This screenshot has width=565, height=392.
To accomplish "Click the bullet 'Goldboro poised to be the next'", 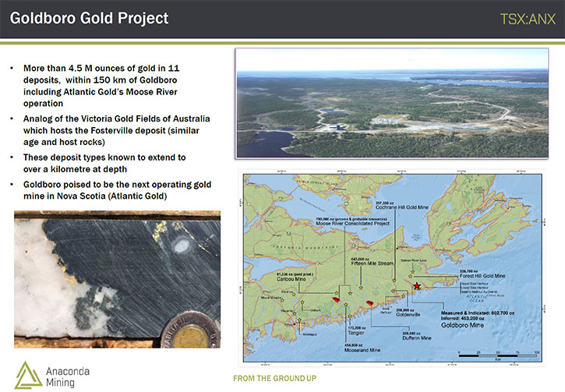I will [117, 190].
